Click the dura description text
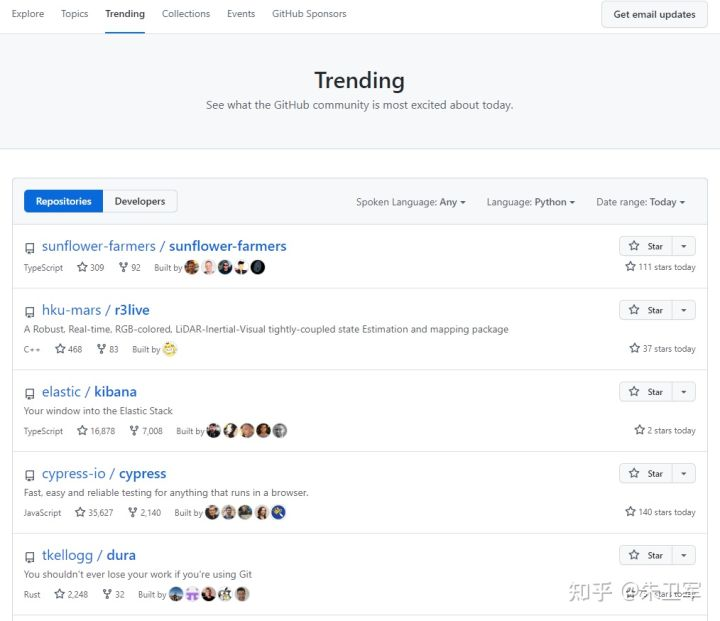 point(138,575)
